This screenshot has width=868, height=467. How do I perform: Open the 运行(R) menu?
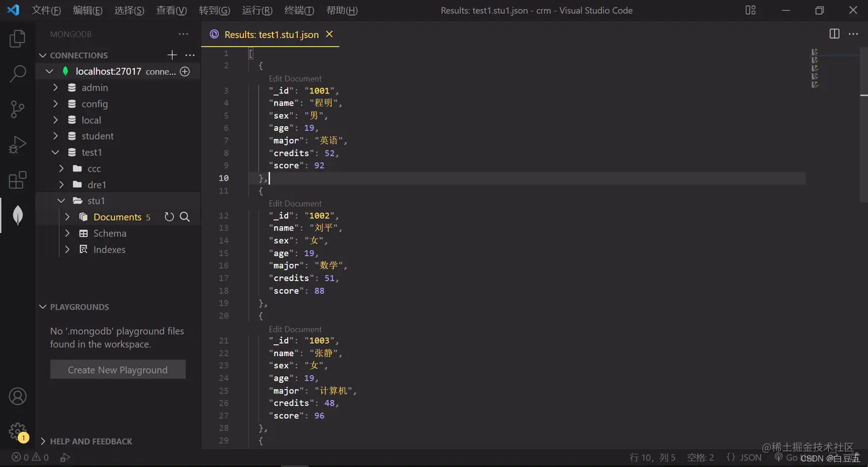(x=257, y=10)
